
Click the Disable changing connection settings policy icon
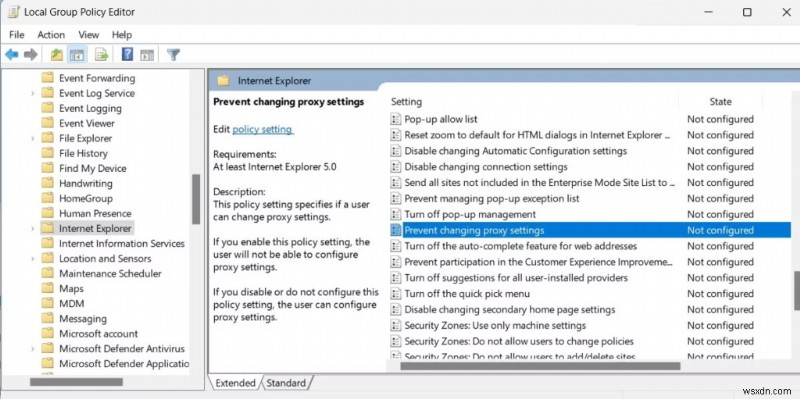(x=395, y=167)
